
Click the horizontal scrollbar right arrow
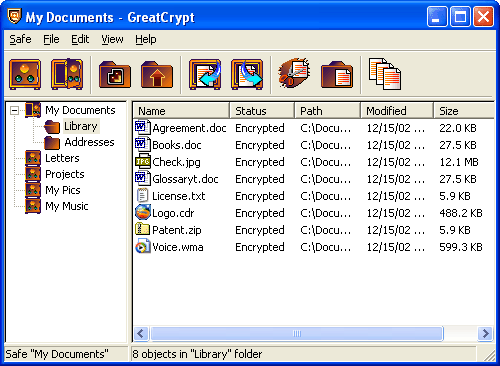[x=485, y=333]
